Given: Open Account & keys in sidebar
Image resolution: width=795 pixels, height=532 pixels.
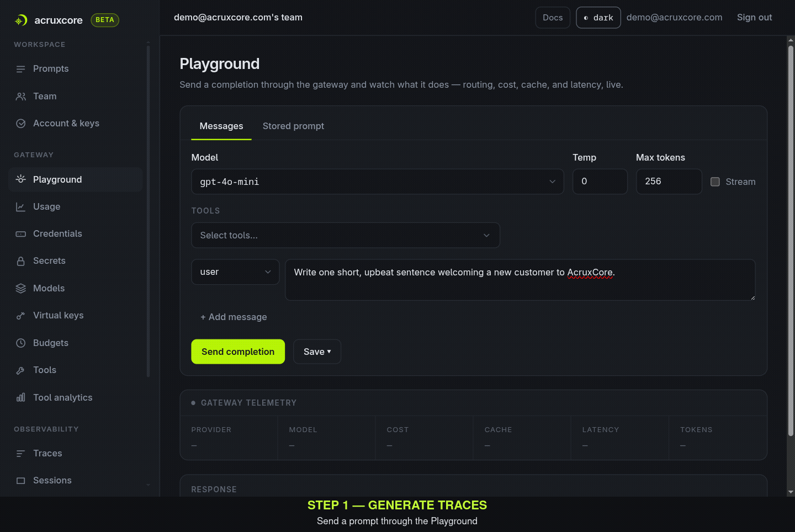Looking at the screenshot, I should point(76,124).
